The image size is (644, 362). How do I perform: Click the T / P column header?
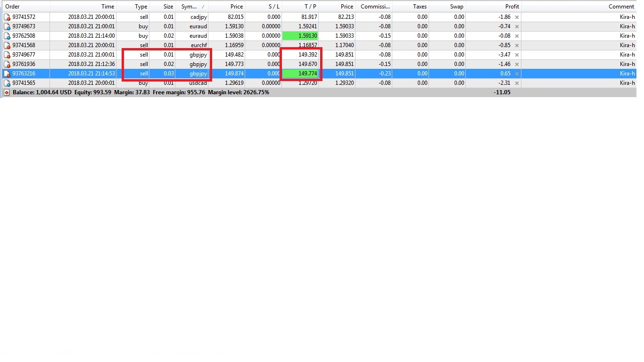point(310,7)
